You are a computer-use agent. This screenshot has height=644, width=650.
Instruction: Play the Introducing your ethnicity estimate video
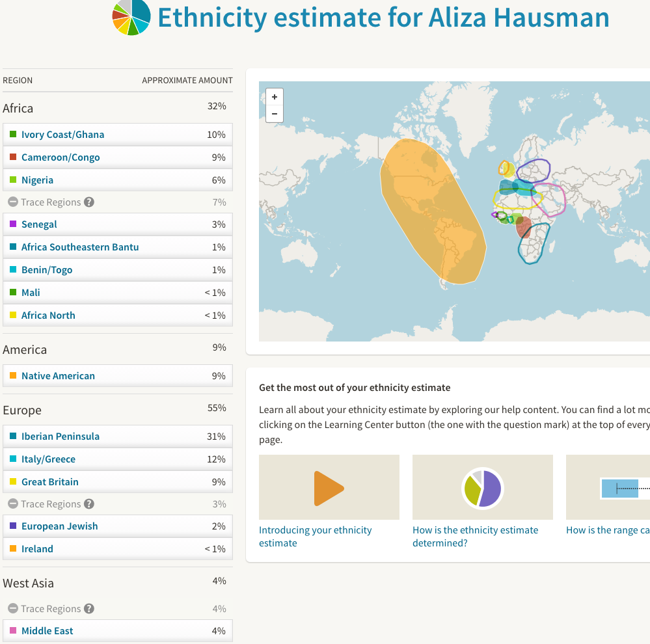pos(329,488)
